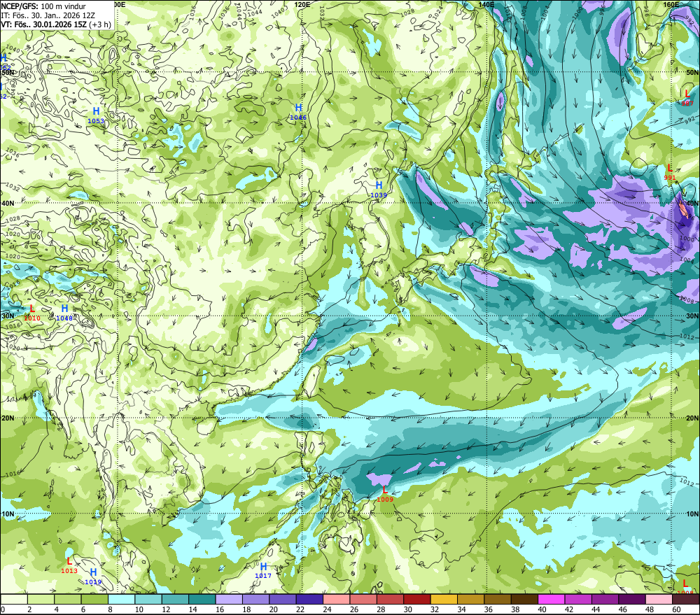Image resolution: width=700 pixels, height=615 pixels.
Task: Click the golden yellow 32–34 legend swatch
Action: coord(444,599)
